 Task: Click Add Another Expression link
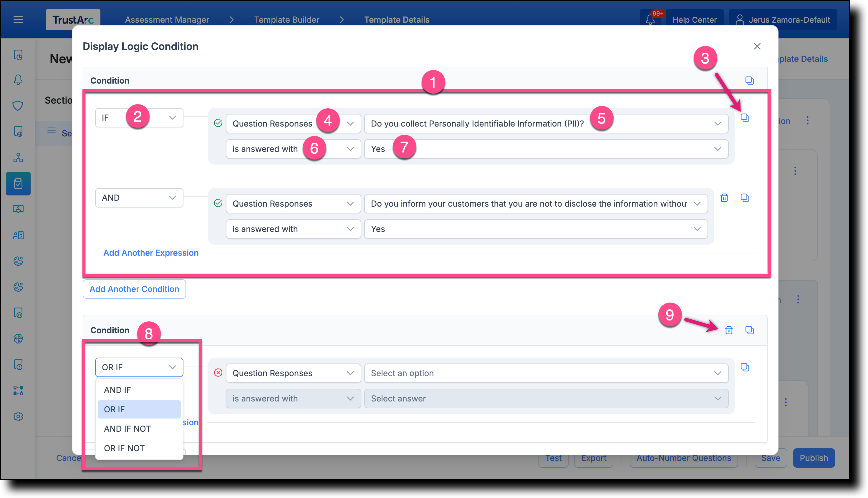pyautogui.click(x=151, y=253)
